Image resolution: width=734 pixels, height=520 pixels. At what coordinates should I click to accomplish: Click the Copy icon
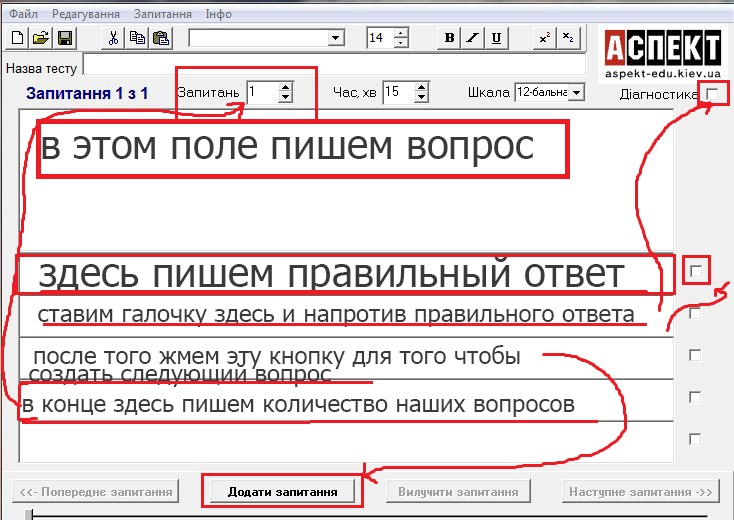[x=137, y=38]
